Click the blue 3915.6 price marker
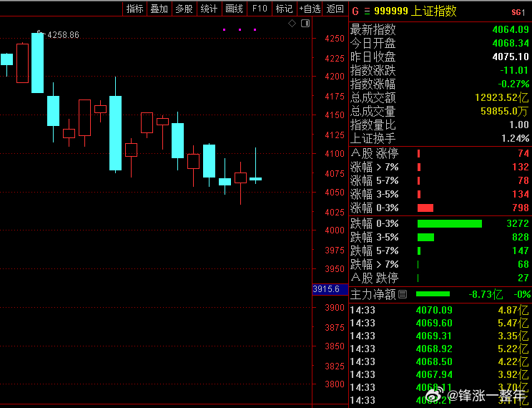 pyautogui.click(x=330, y=289)
